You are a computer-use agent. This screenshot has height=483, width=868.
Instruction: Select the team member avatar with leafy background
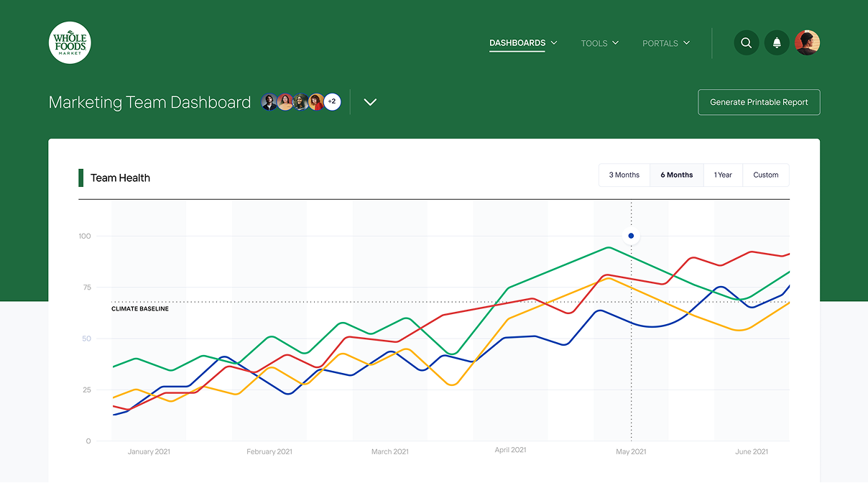point(300,102)
